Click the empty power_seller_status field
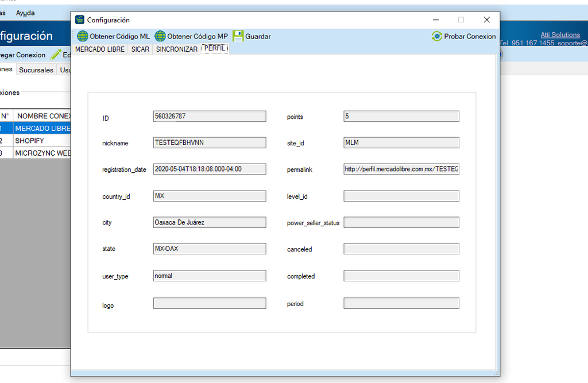The width and height of the screenshot is (588, 383). coord(401,222)
